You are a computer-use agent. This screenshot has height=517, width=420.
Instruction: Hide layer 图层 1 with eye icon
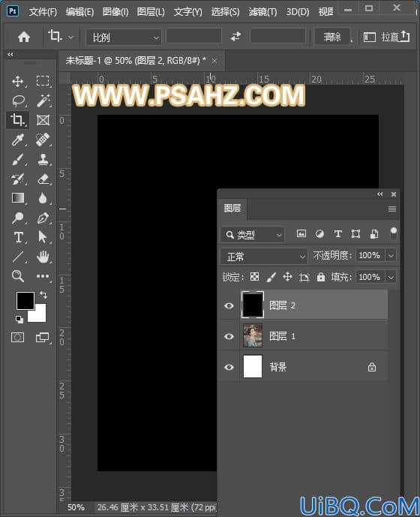point(229,336)
